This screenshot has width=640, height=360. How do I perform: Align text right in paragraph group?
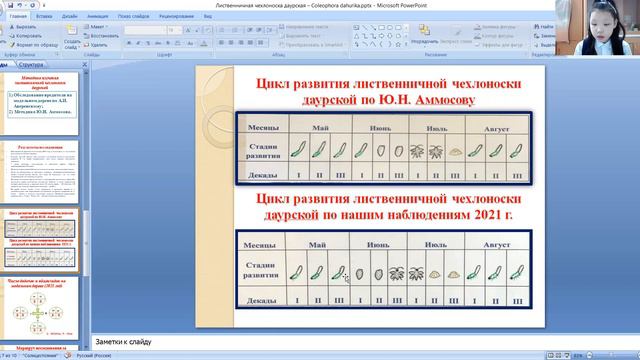click(241, 42)
